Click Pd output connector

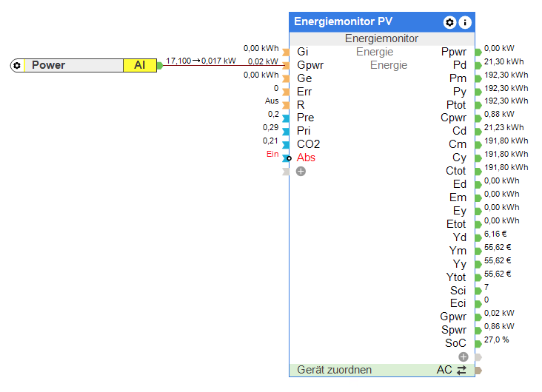coord(478,65)
